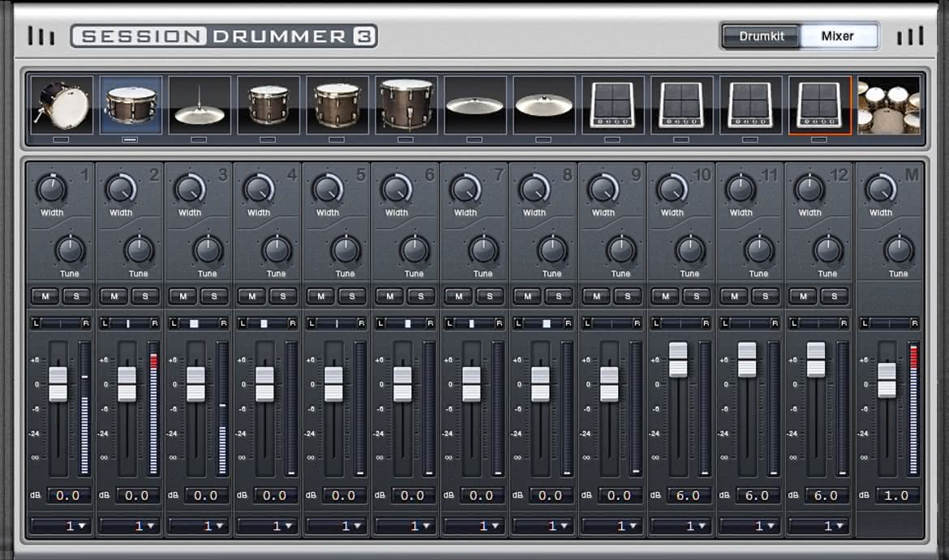Switch to the Drumkit tab
The image size is (949, 560).
pyautogui.click(x=762, y=36)
